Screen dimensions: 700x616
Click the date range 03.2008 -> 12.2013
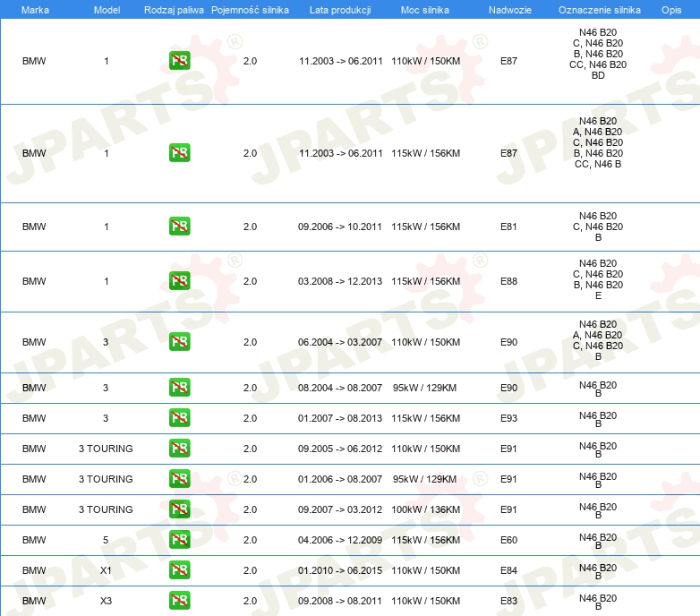click(340, 281)
